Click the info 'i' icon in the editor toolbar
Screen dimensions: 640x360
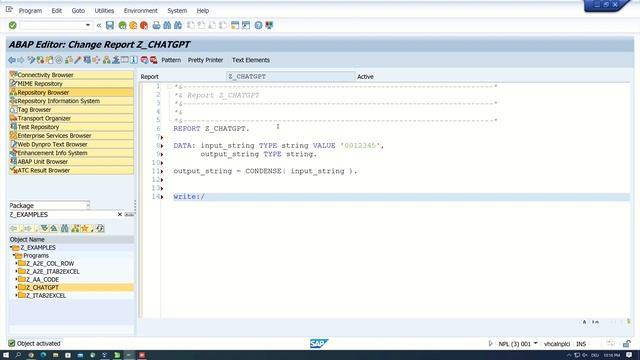click(134, 60)
